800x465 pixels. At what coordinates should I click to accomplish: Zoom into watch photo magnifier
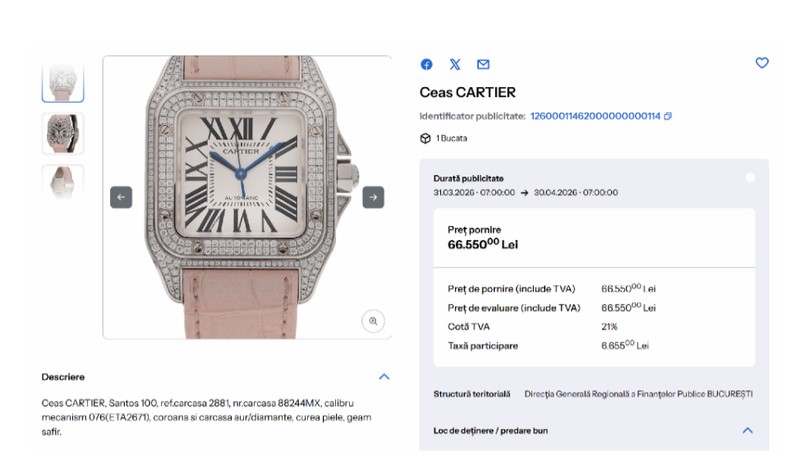coord(373,321)
